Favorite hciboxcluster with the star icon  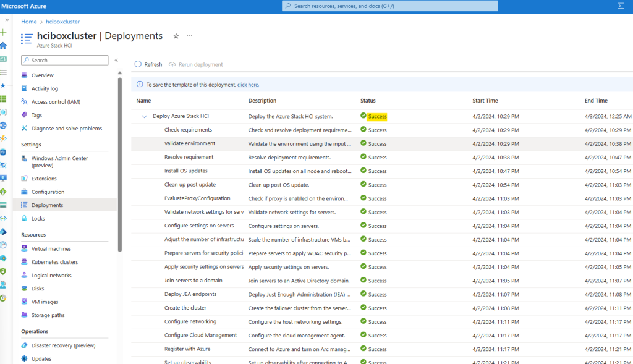click(x=176, y=36)
